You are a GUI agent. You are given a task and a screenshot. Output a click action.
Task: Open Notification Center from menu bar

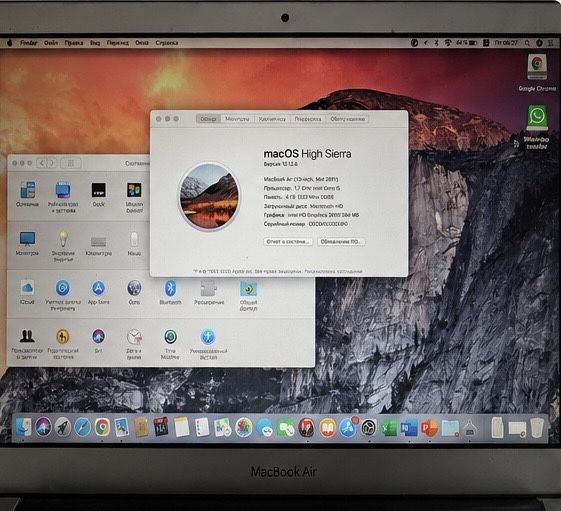tap(551, 43)
